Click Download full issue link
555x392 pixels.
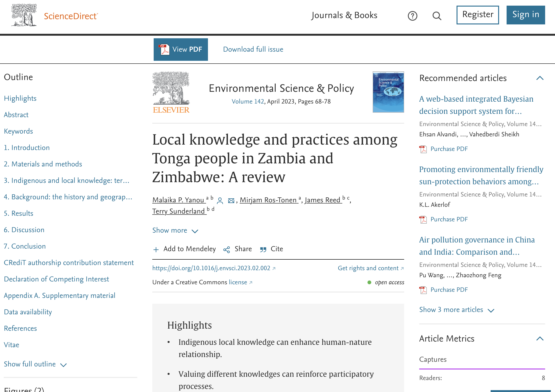[253, 49]
